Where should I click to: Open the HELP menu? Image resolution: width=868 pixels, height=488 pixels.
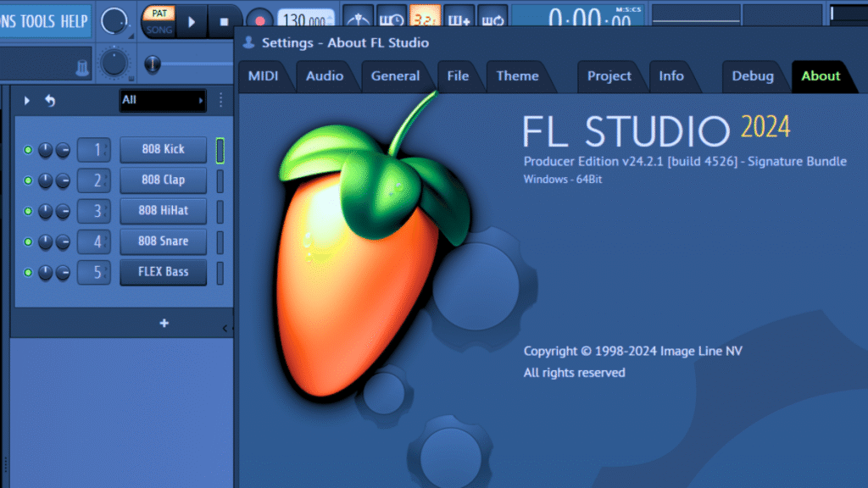pyautogui.click(x=75, y=21)
